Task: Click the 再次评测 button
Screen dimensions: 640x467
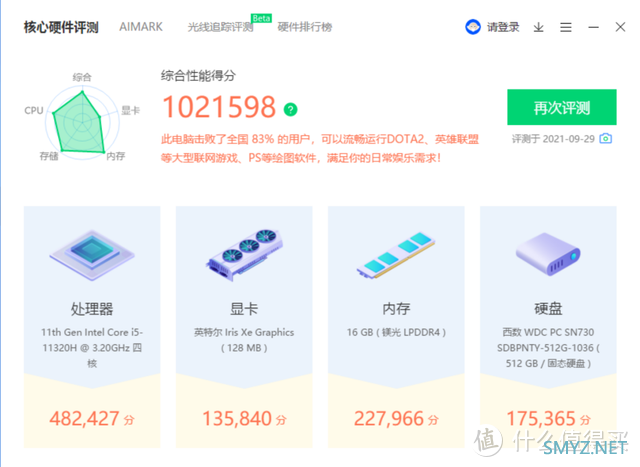Action: (562, 107)
